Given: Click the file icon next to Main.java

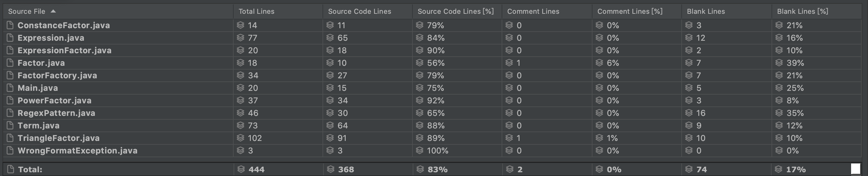Looking at the screenshot, I should coord(10,88).
